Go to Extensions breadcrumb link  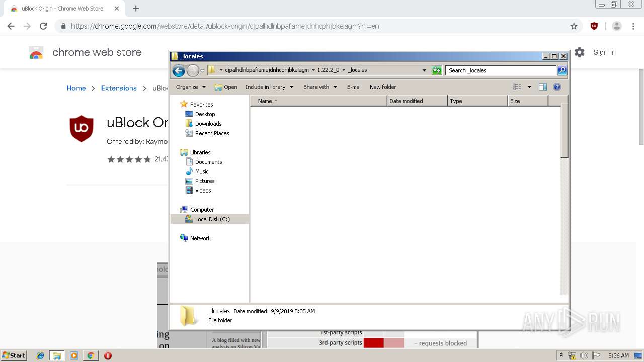(119, 88)
